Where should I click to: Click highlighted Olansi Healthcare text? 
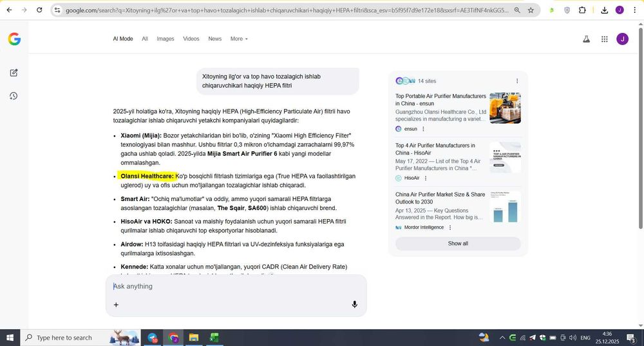click(147, 177)
